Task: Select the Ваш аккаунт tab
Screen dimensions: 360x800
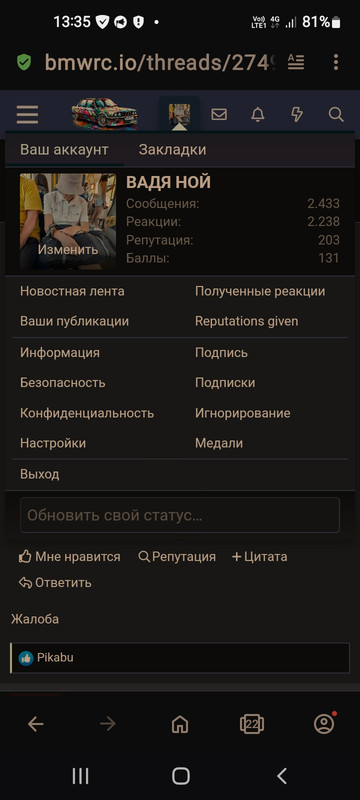Action: (x=64, y=149)
